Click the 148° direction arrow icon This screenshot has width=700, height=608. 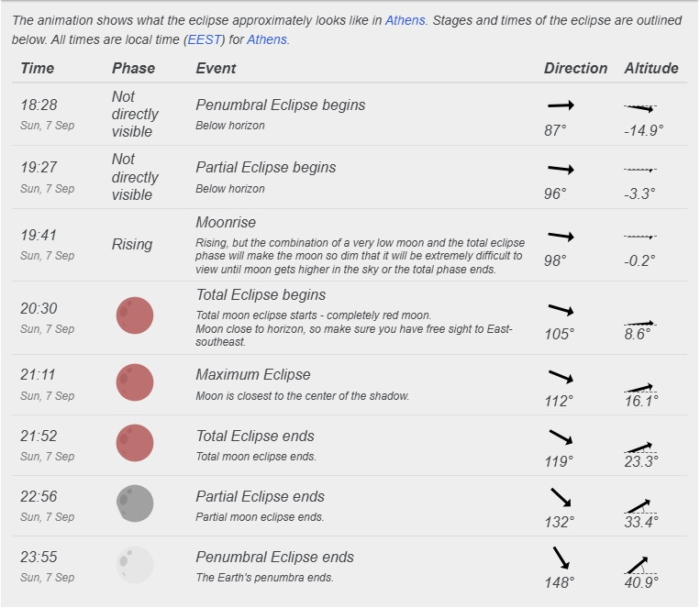tap(561, 558)
